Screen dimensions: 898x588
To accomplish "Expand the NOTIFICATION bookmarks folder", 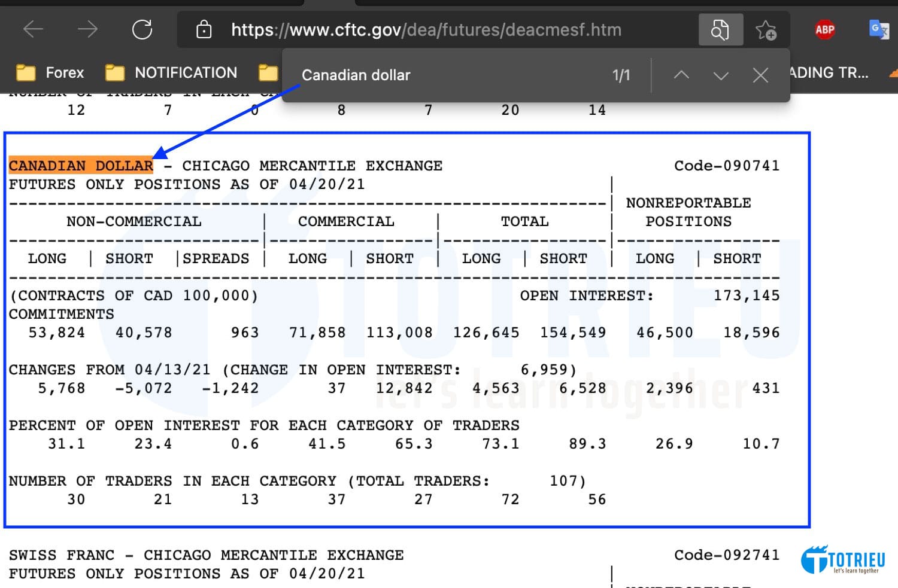I will [171, 73].
